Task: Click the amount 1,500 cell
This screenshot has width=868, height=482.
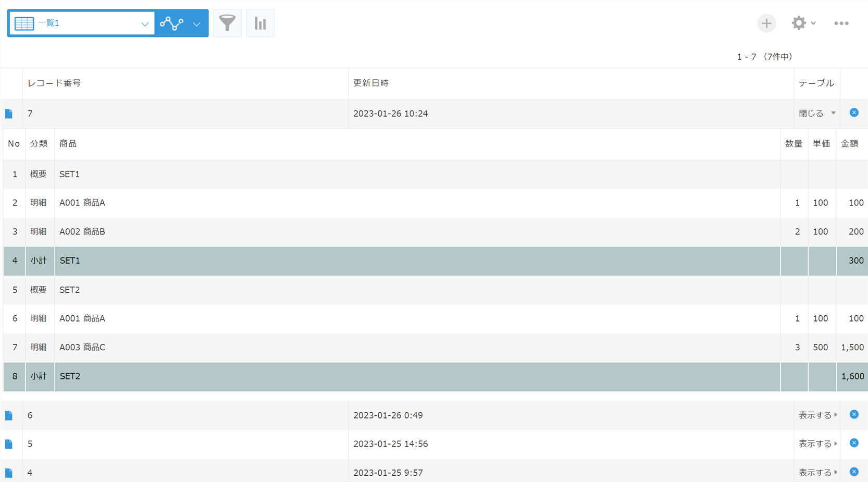Action: 852,347
